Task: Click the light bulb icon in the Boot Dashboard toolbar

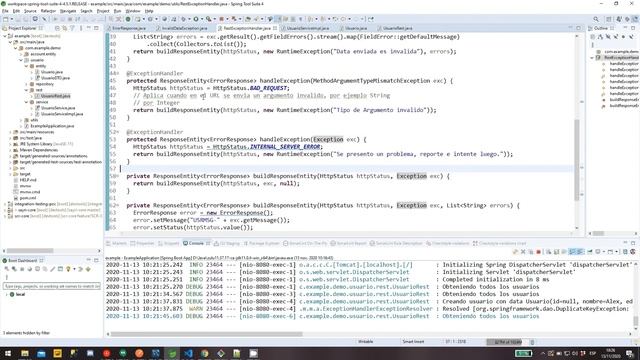Action: [68, 269]
